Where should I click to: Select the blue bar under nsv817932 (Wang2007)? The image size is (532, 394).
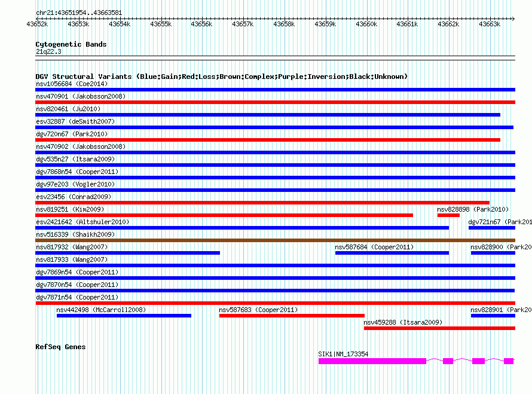click(x=127, y=253)
